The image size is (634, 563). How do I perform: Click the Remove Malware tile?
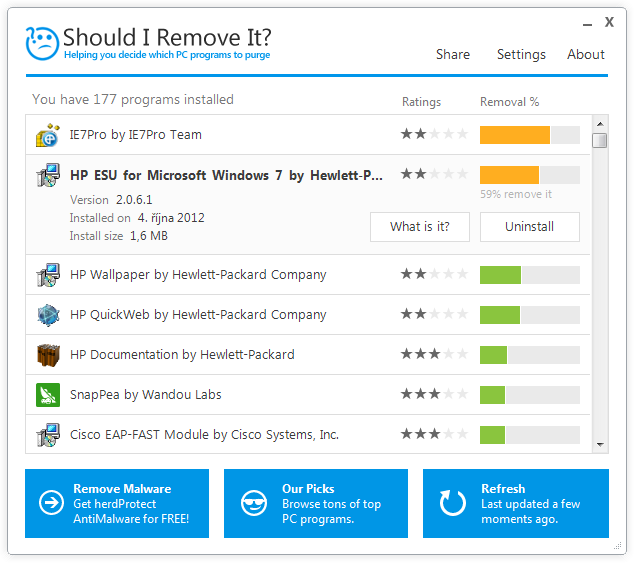(x=117, y=504)
